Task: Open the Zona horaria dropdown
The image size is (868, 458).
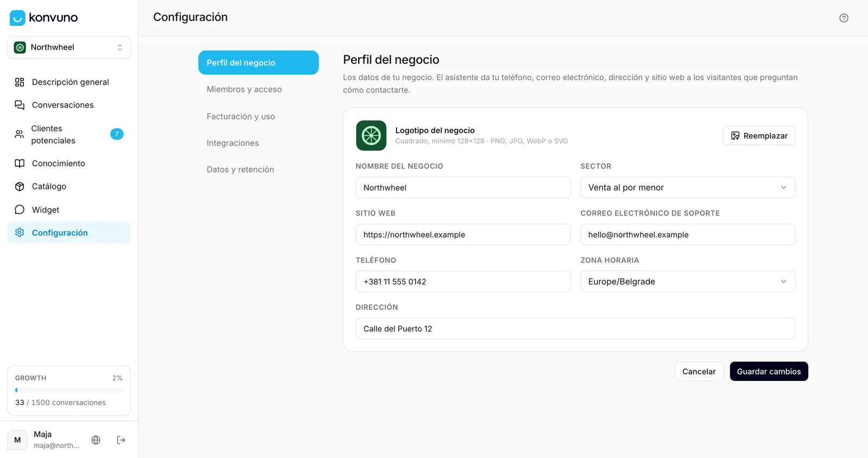Action: click(688, 282)
